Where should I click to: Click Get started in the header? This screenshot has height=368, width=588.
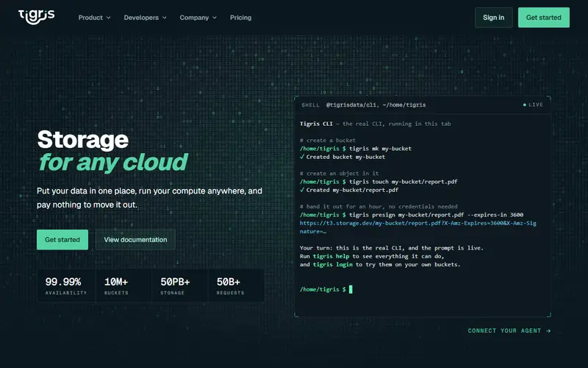coord(544,18)
